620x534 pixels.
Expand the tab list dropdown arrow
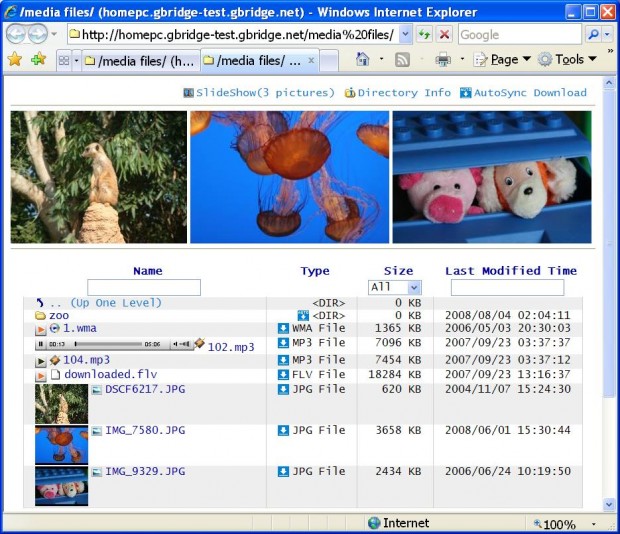pos(76,61)
